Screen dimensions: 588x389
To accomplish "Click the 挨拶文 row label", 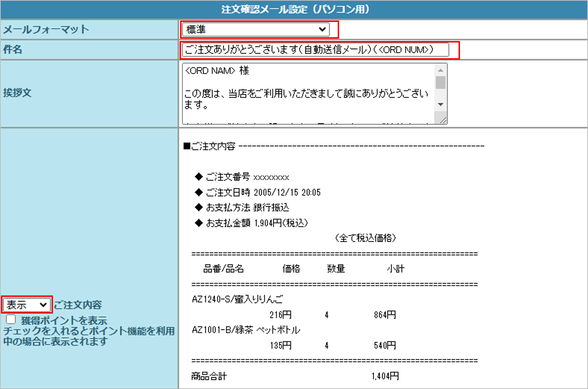I will [x=18, y=93].
